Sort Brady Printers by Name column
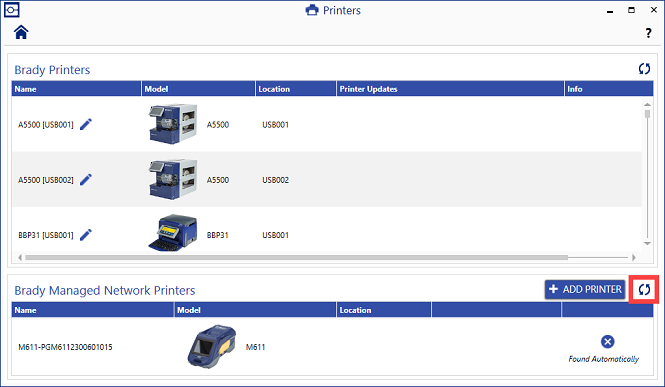Image resolution: width=665 pixels, height=387 pixels. click(76, 89)
